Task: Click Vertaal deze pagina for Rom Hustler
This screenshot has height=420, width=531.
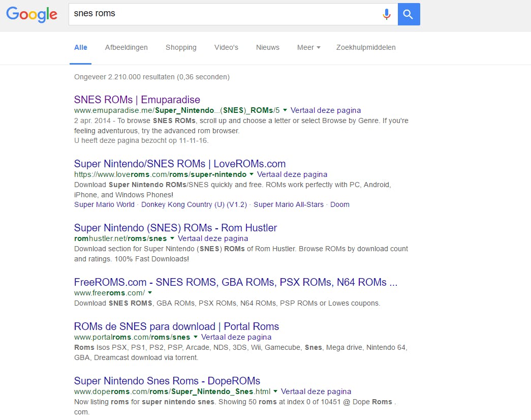Action: pyautogui.click(x=213, y=238)
